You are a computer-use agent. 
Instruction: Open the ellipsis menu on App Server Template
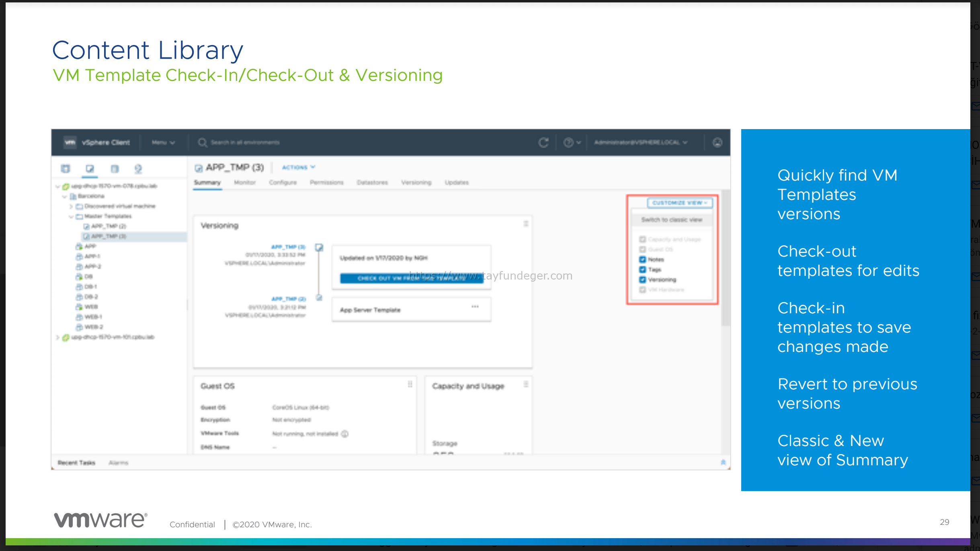pyautogui.click(x=475, y=306)
